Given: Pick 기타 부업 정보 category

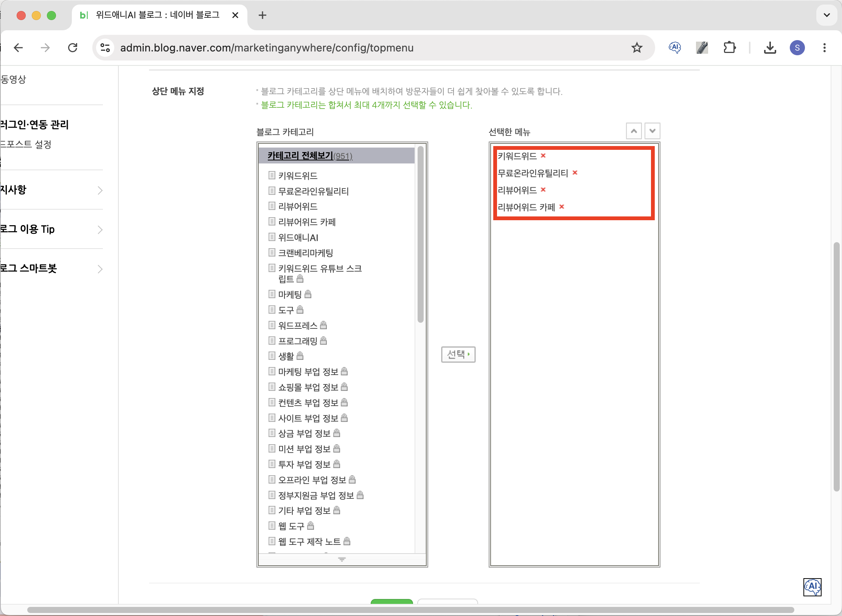Looking at the screenshot, I should pyautogui.click(x=304, y=511).
